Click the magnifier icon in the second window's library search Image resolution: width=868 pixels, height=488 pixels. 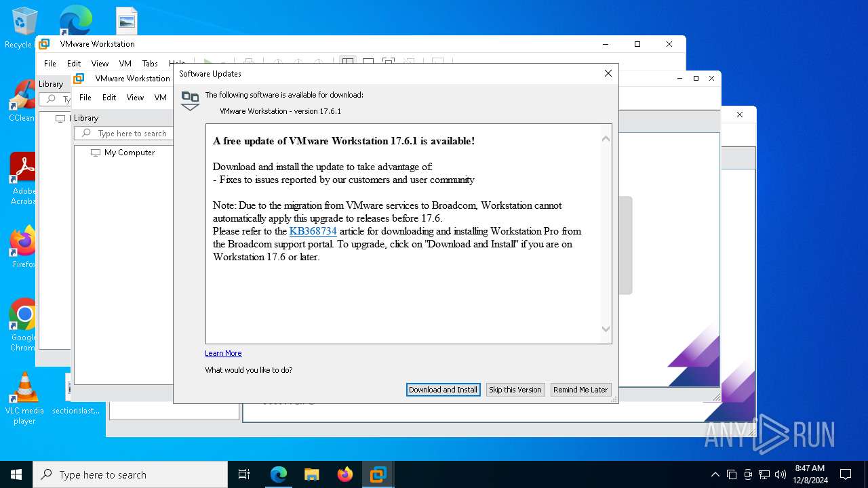86,134
